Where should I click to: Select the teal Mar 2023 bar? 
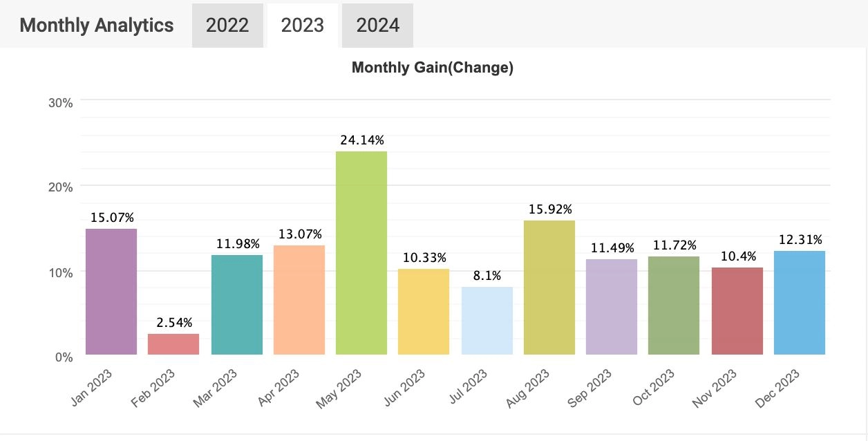click(237, 305)
